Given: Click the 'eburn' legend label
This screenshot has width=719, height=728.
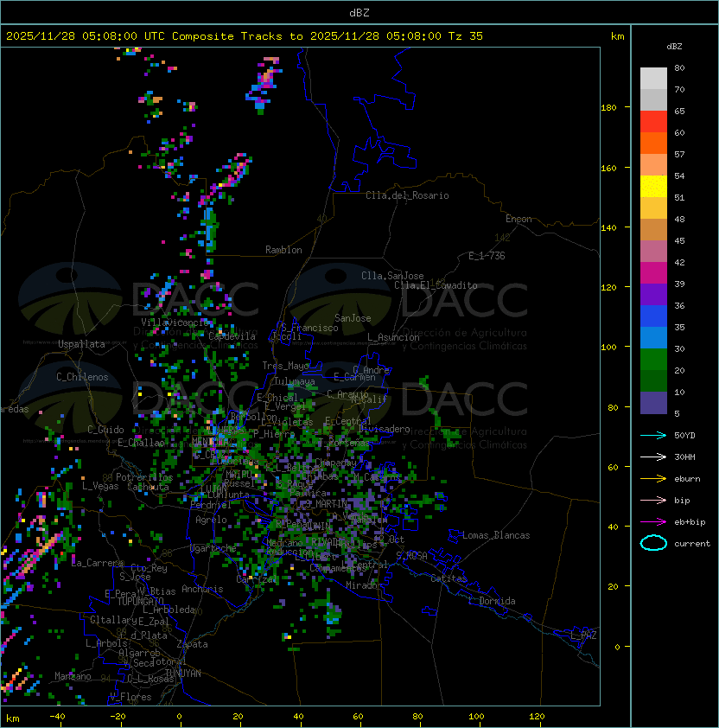Looking at the screenshot, I should tap(687, 479).
